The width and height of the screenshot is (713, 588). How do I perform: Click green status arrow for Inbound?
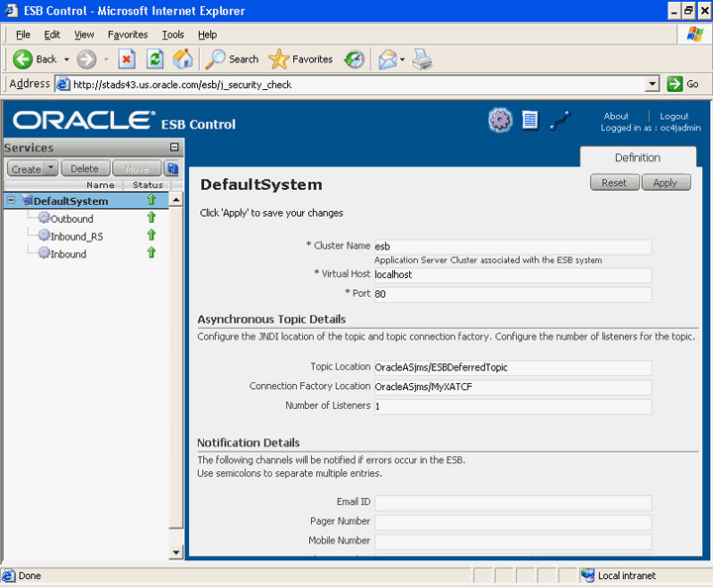(152, 252)
